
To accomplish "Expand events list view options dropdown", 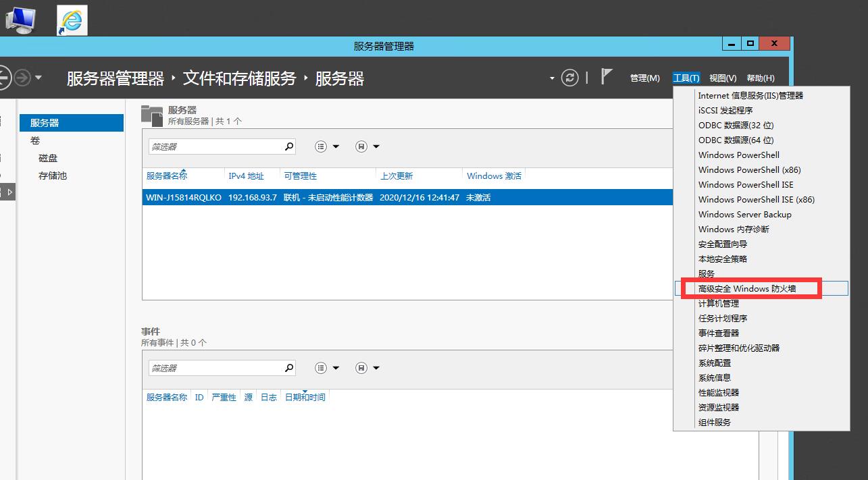I will pos(328,368).
